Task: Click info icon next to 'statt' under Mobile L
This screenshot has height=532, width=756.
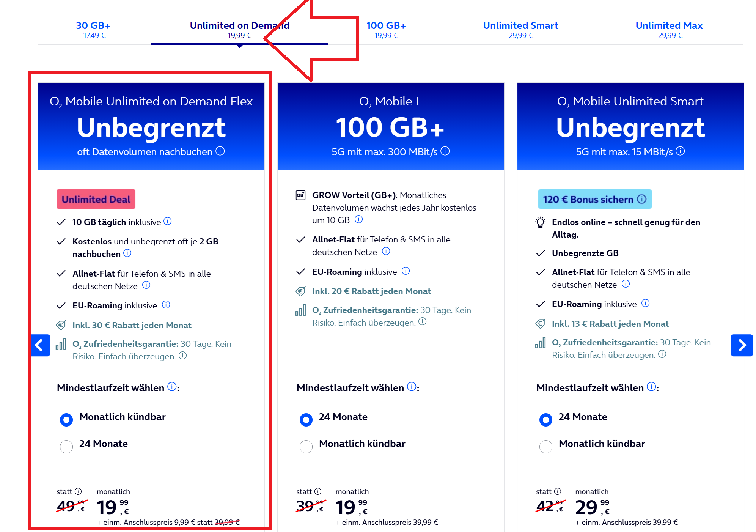Action: click(318, 491)
